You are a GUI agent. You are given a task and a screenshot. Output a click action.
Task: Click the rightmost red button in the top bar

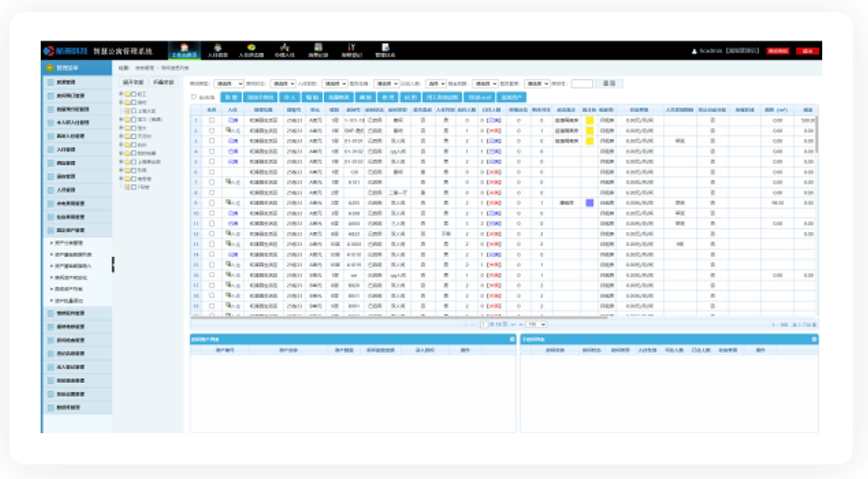[x=807, y=52]
